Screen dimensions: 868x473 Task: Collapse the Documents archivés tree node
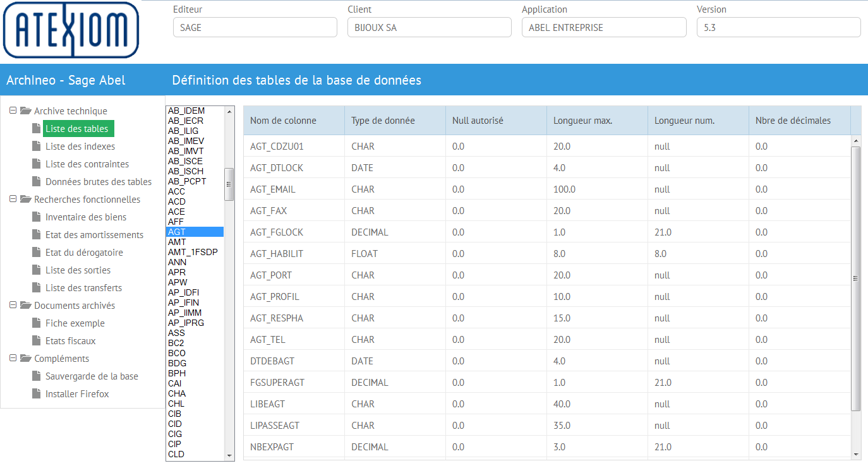(13, 305)
